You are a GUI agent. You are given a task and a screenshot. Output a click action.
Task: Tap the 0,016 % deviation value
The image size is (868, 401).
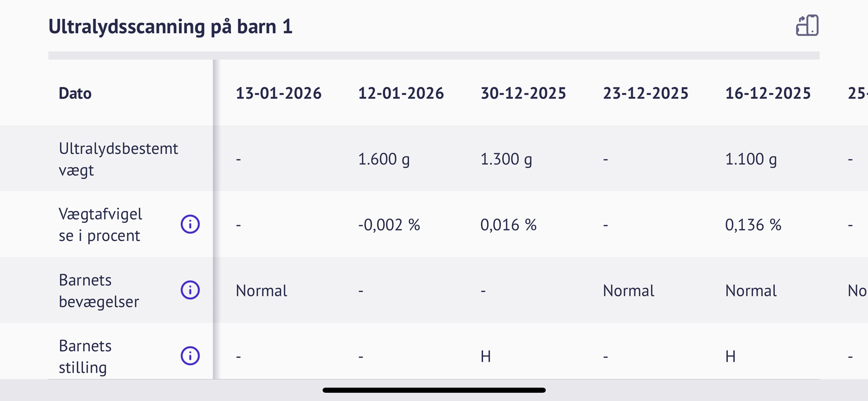click(x=508, y=225)
